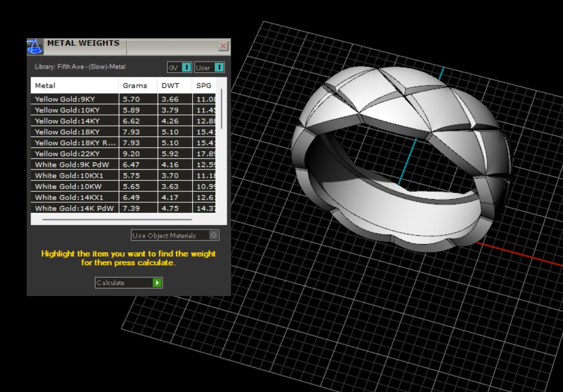563x392 pixels.
Task: Click the SPG column header
Action: (x=204, y=86)
